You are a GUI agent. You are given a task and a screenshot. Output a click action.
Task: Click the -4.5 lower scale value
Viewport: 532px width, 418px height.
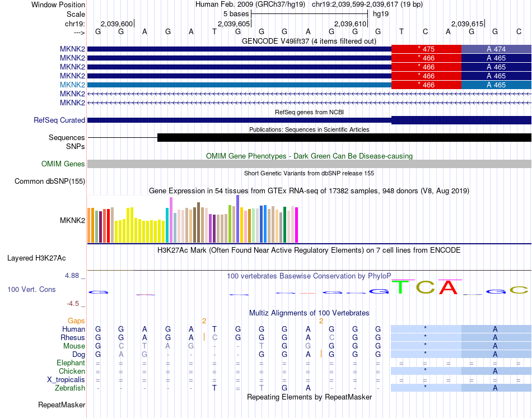click(x=73, y=304)
